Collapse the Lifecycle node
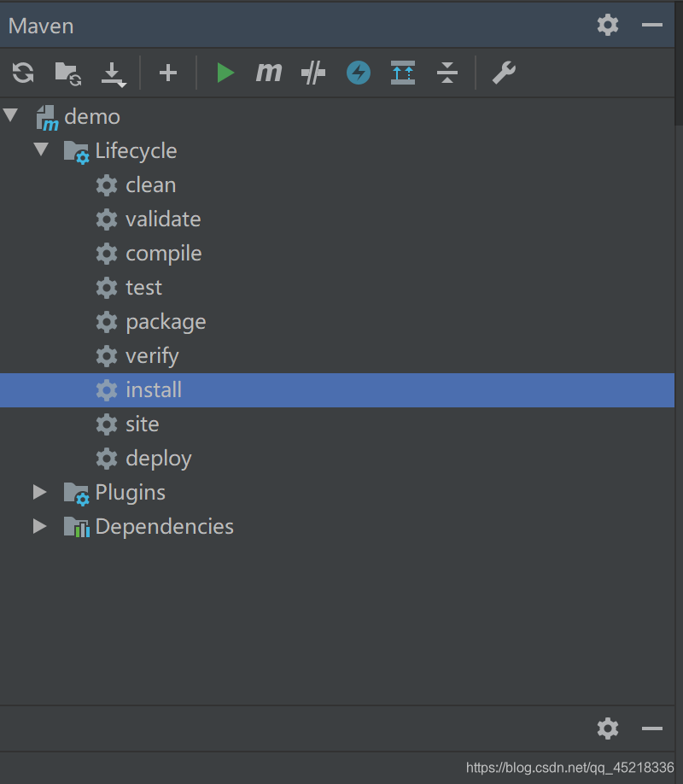This screenshot has width=683, height=784. (41, 149)
